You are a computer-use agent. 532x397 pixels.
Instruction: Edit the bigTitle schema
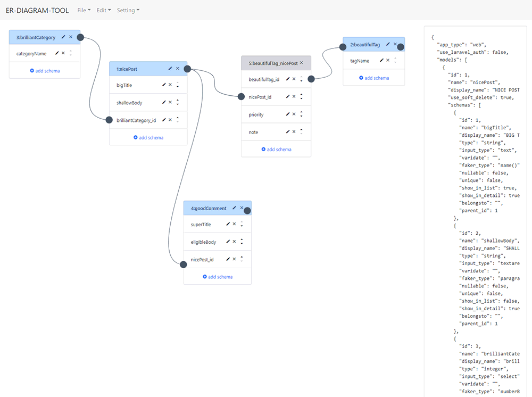164,85
